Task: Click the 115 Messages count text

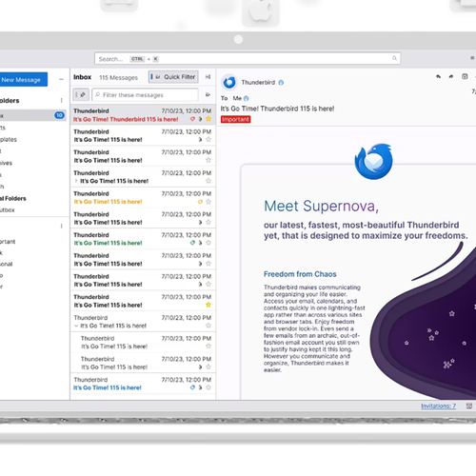Action: (x=118, y=78)
